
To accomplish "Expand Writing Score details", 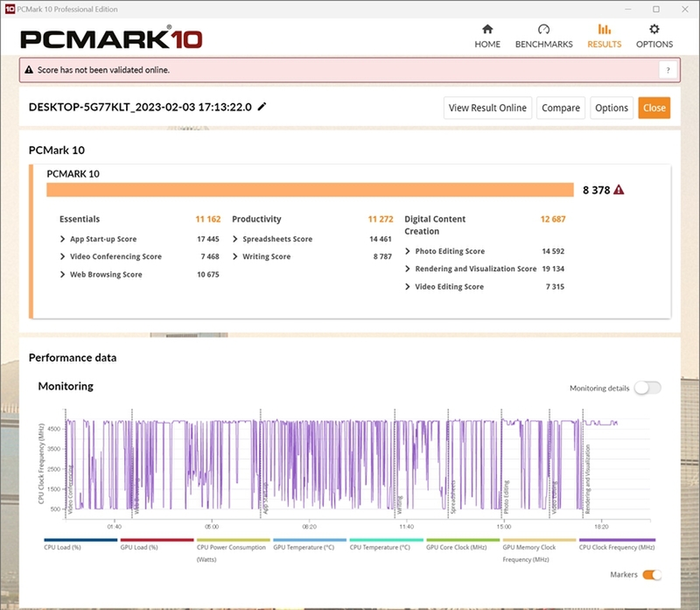I will (x=235, y=256).
